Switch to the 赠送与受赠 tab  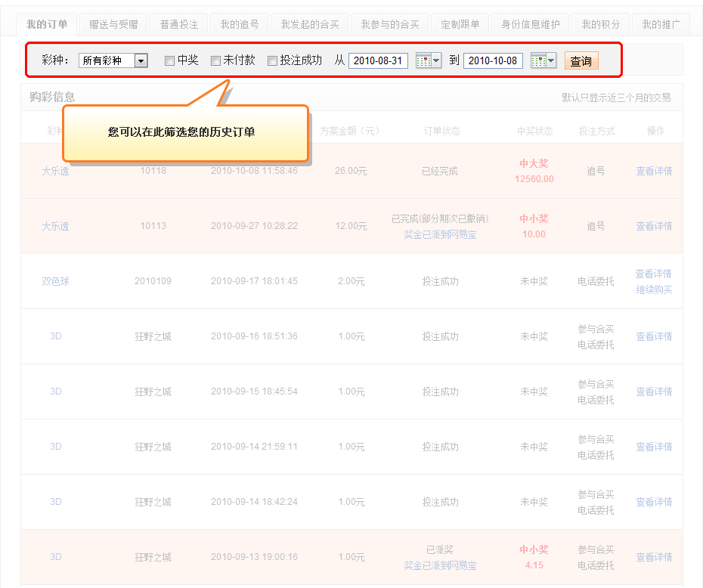(113, 25)
